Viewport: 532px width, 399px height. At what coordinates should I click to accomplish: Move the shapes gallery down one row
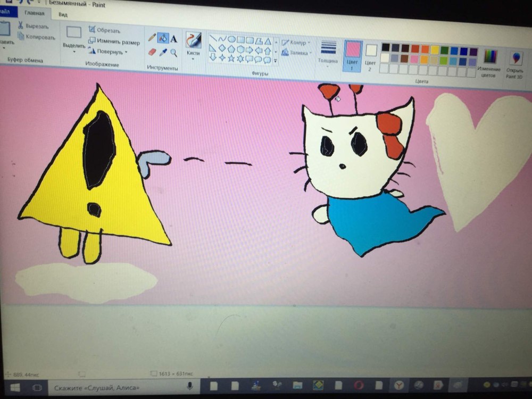[x=276, y=52]
